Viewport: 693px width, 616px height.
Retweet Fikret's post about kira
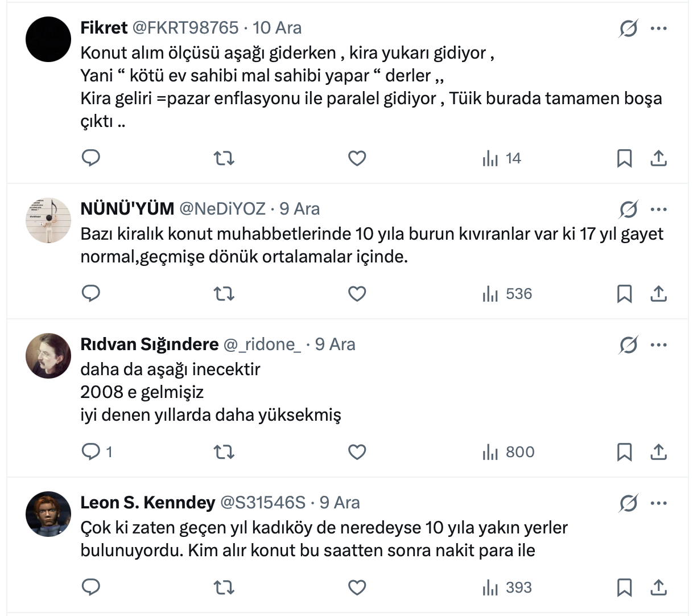click(224, 158)
